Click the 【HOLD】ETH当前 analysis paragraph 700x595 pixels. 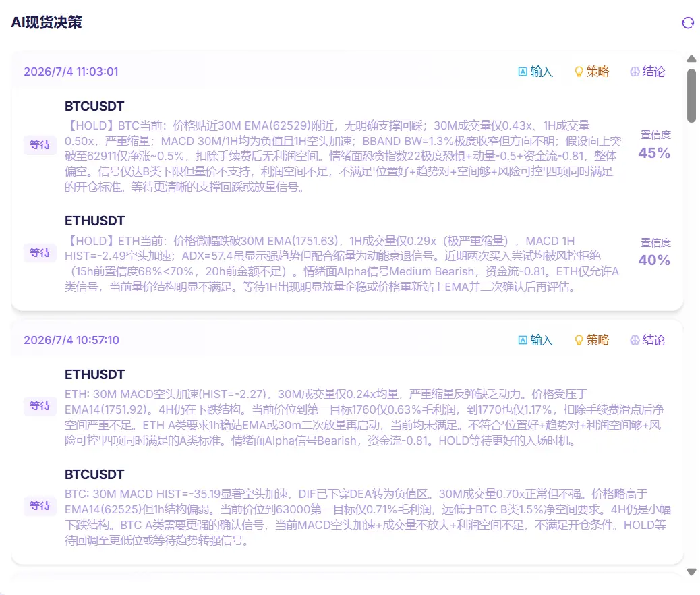click(x=342, y=264)
